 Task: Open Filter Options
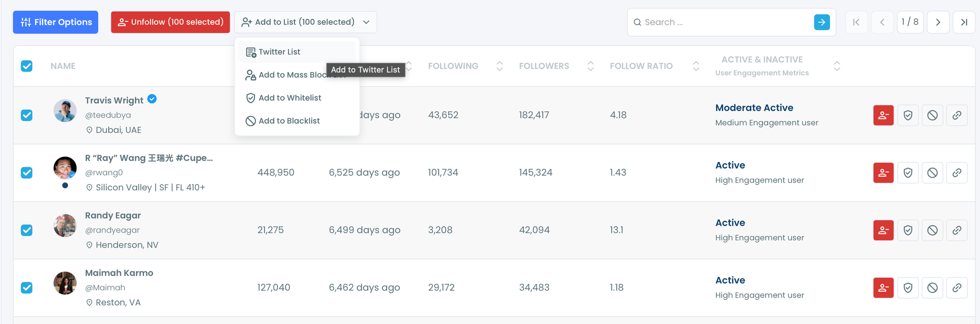56,22
